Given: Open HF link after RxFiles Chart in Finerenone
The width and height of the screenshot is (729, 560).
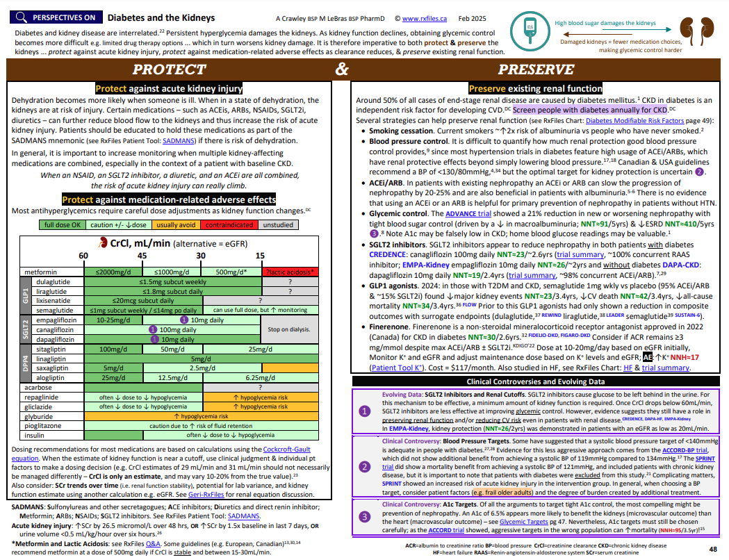Looking at the screenshot, I should [628, 368].
